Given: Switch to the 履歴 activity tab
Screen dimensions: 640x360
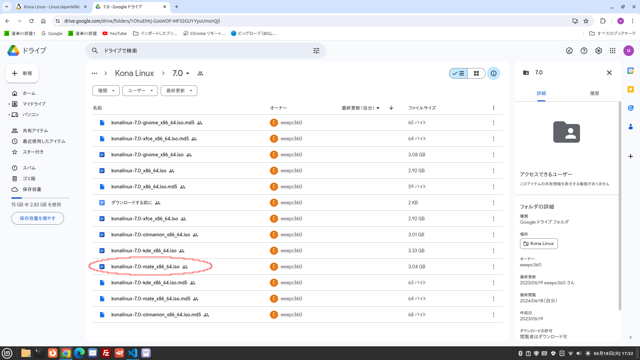Looking at the screenshot, I should pos(594,93).
